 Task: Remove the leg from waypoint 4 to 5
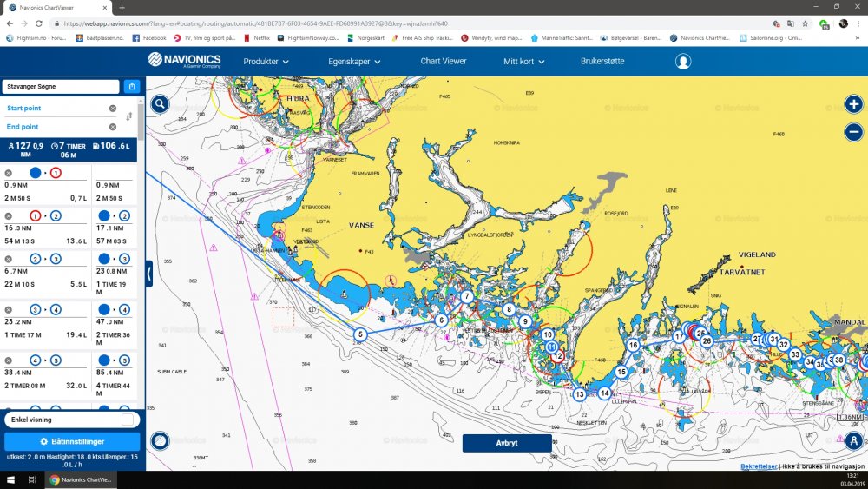point(9,360)
